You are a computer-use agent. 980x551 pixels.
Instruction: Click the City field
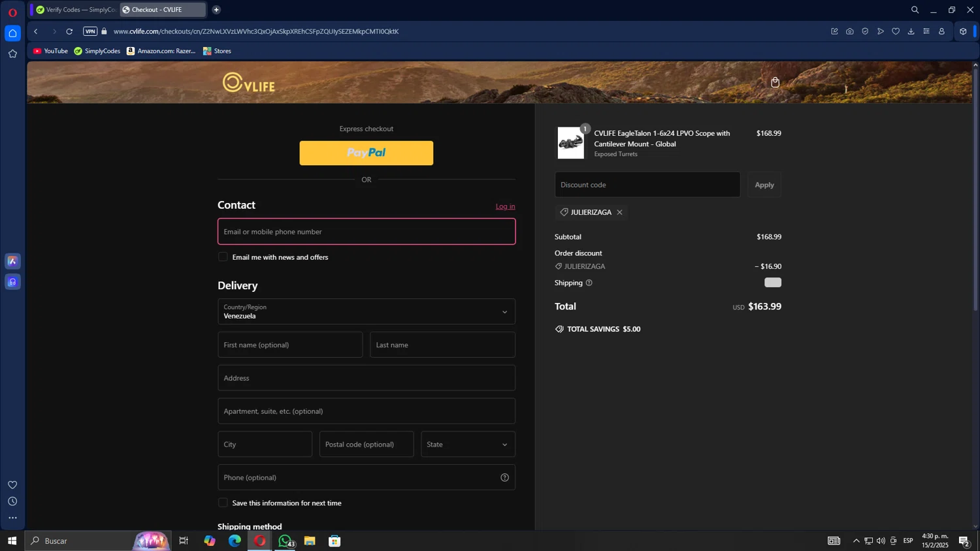[x=265, y=444]
